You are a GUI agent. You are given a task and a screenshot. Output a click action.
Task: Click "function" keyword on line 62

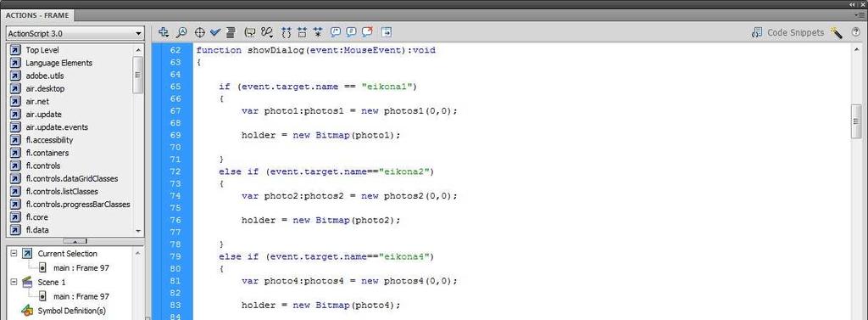click(219, 50)
